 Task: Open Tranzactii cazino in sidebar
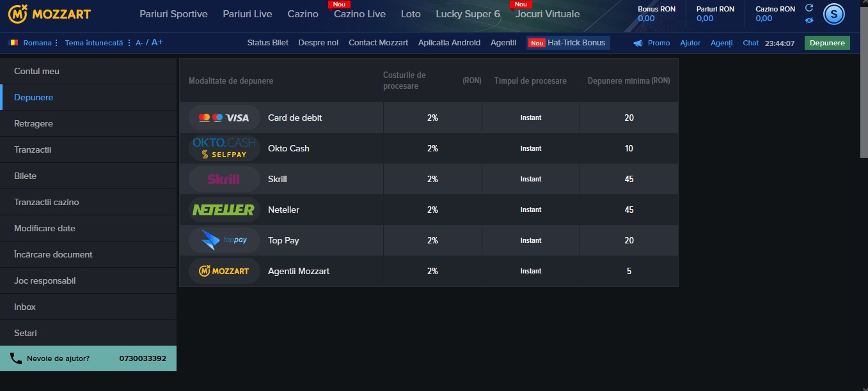88,202
